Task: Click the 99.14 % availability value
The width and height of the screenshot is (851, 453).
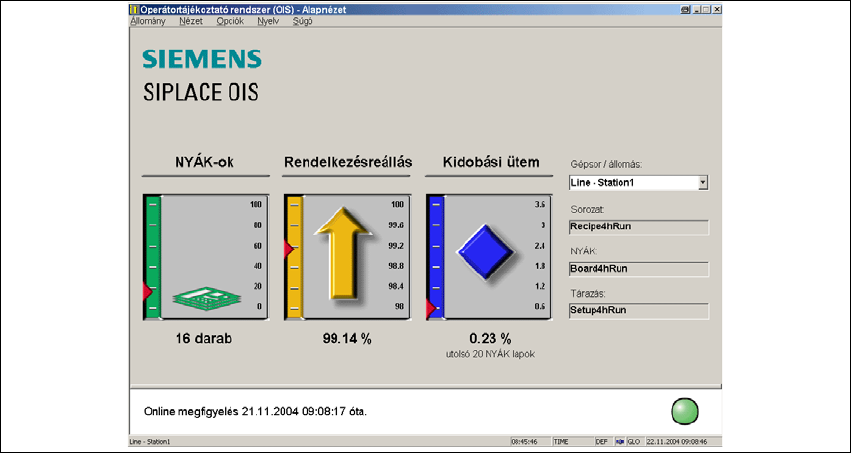Action: pyautogui.click(x=347, y=339)
